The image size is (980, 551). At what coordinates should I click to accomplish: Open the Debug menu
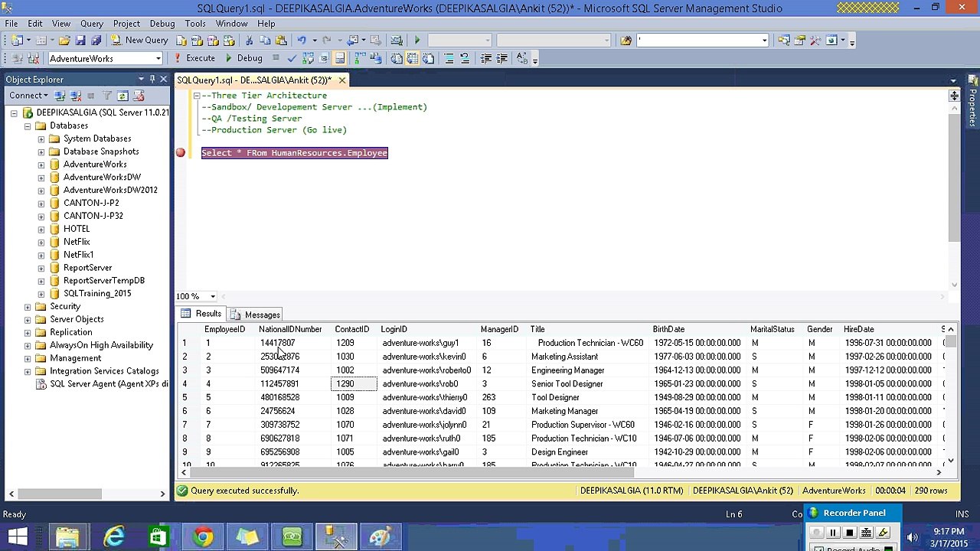(162, 24)
